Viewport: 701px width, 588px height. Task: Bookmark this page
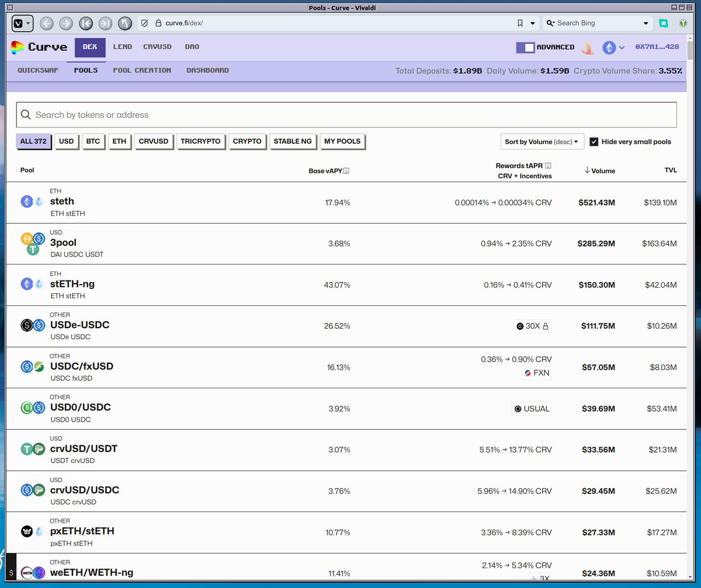520,23
